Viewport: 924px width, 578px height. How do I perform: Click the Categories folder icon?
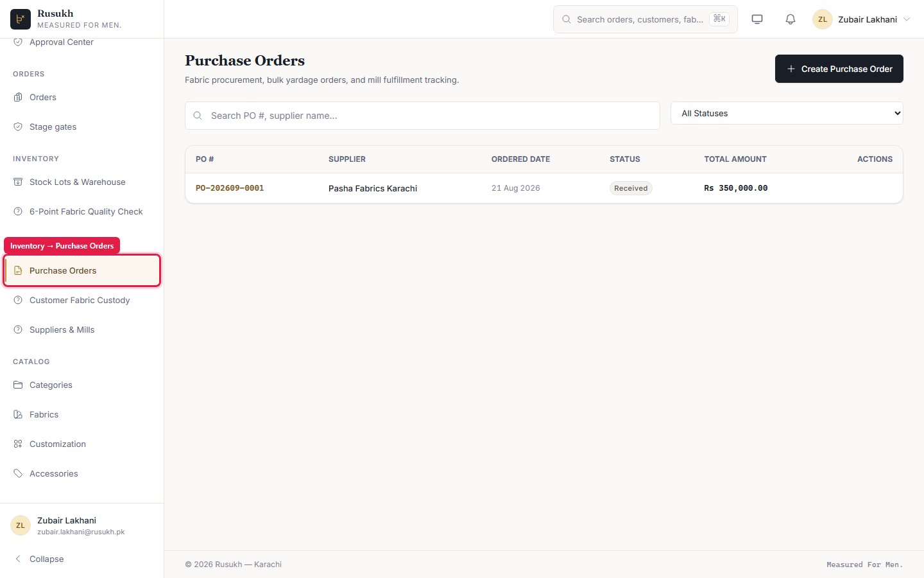click(x=18, y=385)
